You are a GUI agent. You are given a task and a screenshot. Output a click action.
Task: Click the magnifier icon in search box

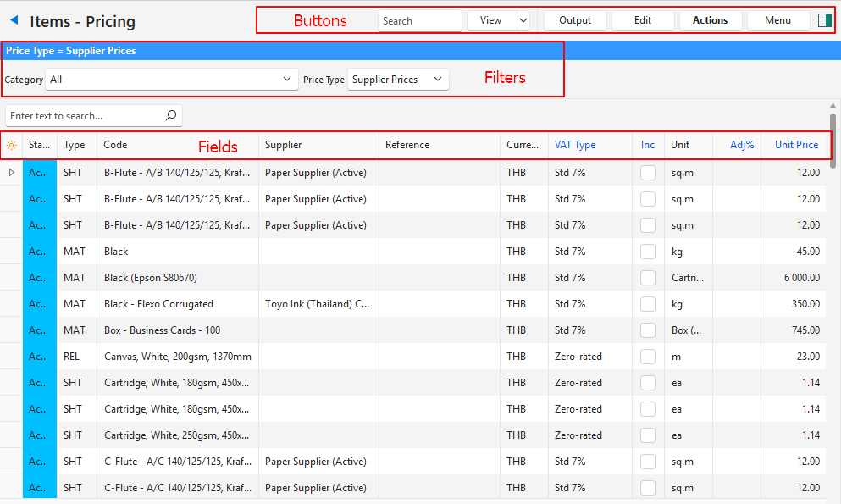point(171,115)
